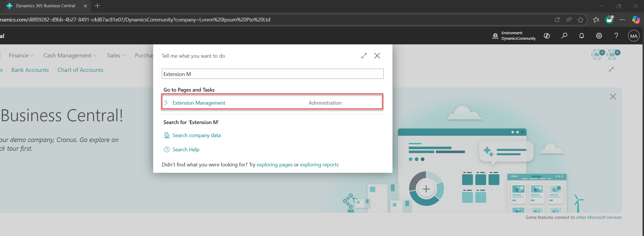Open the MA user account menu

[x=634, y=36]
